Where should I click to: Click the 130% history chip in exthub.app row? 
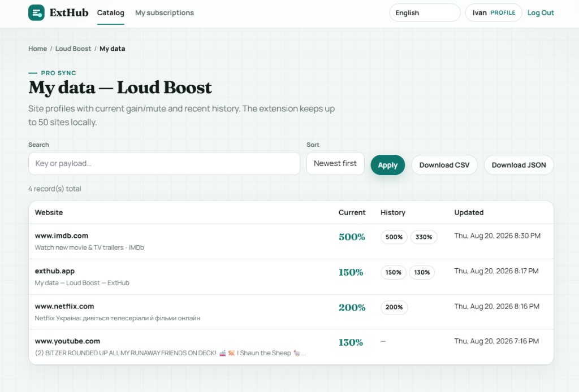click(x=422, y=272)
